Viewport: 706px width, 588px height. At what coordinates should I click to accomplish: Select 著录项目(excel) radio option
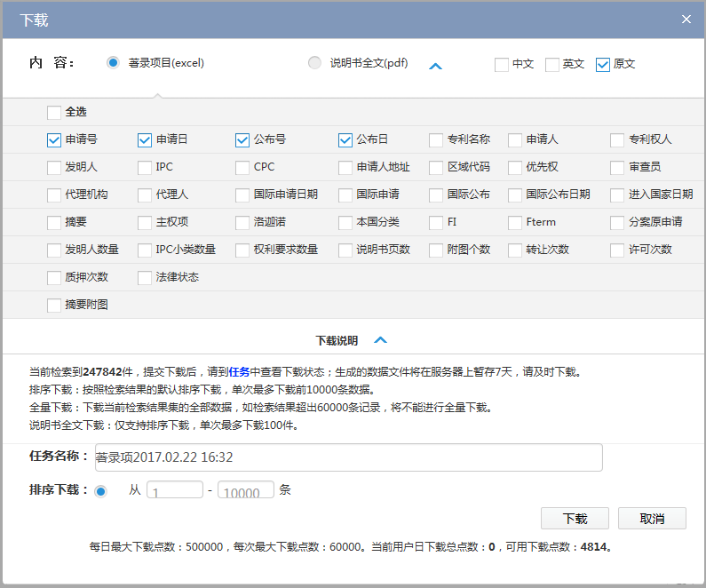pos(113,63)
